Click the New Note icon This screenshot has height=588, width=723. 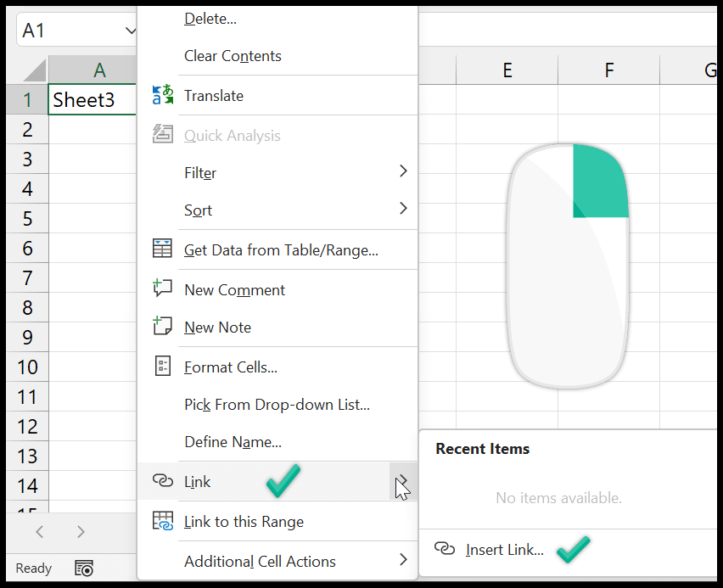tap(162, 327)
